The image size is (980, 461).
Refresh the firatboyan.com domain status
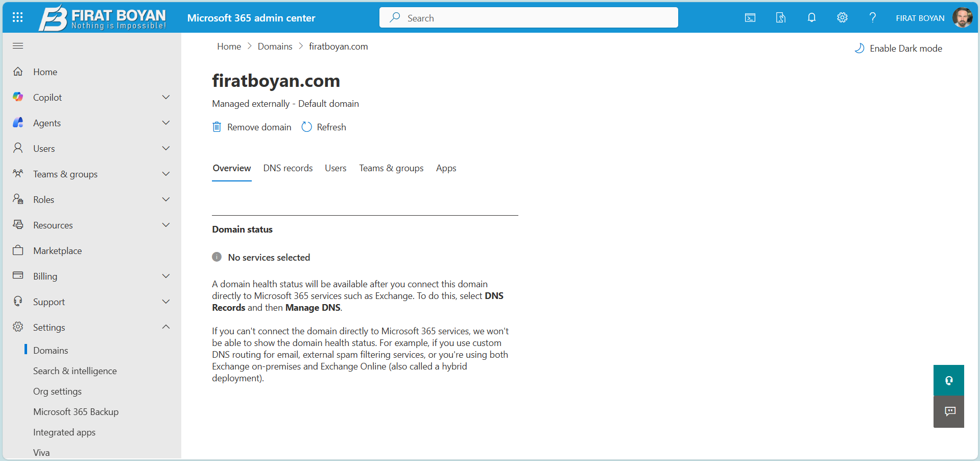[x=331, y=127]
